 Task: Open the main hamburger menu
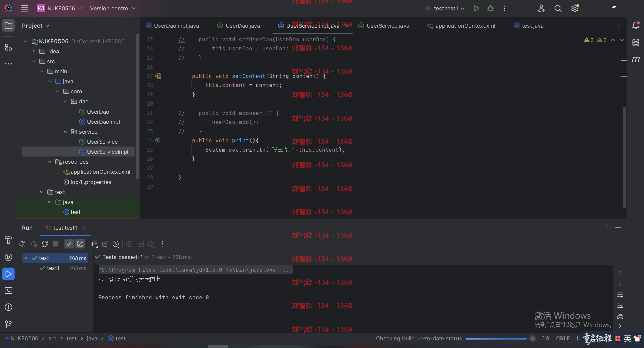24,8
